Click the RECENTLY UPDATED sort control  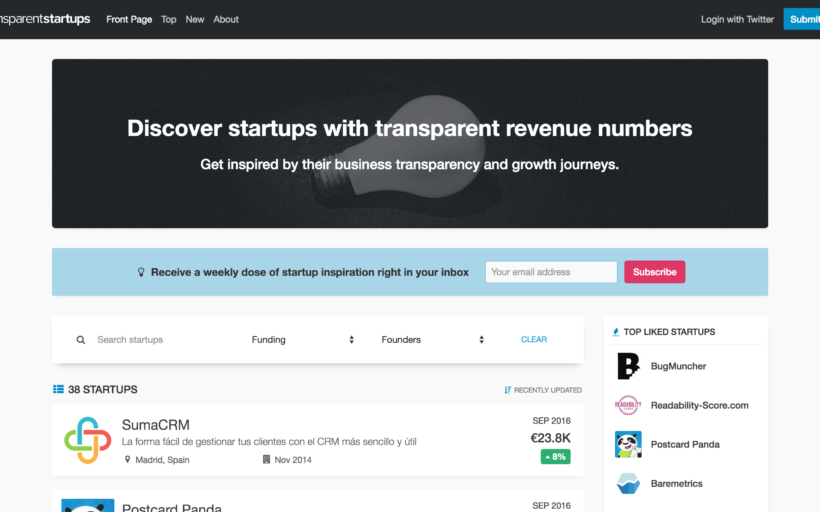543,390
